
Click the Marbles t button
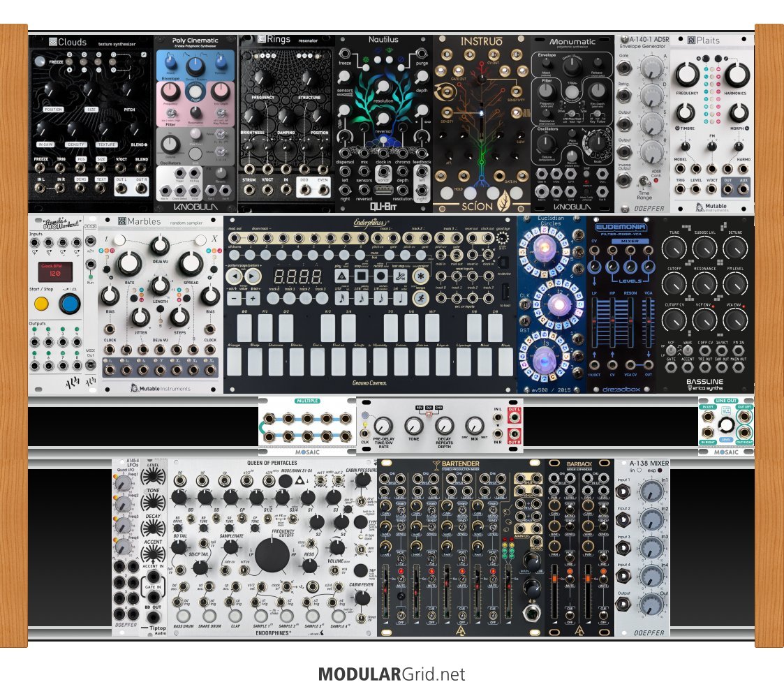point(119,241)
